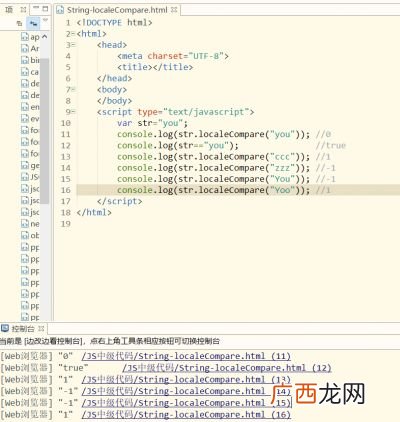
Task: Click the collapse all icon in project panel
Action: (19, 23)
